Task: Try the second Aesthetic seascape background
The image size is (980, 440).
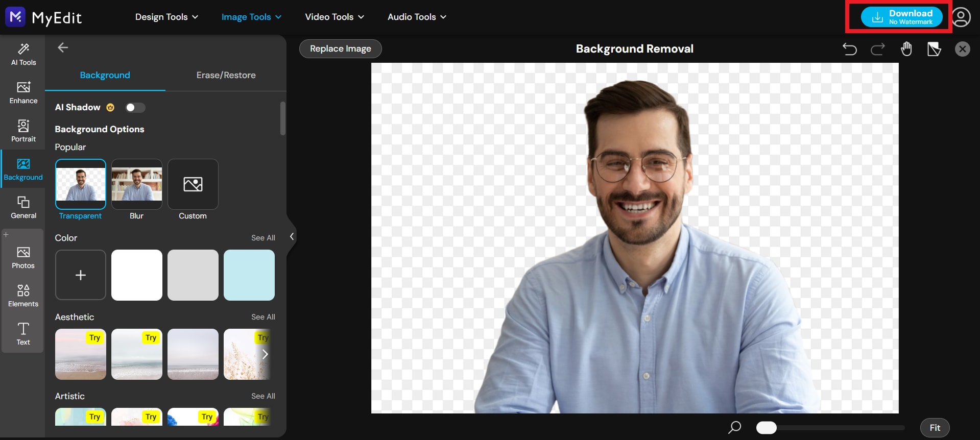Action: point(137,354)
